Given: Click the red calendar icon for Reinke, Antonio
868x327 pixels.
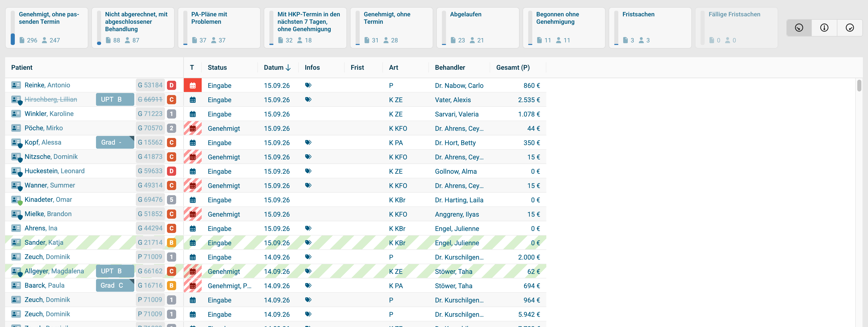Looking at the screenshot, I should click(x=192, y=85).
